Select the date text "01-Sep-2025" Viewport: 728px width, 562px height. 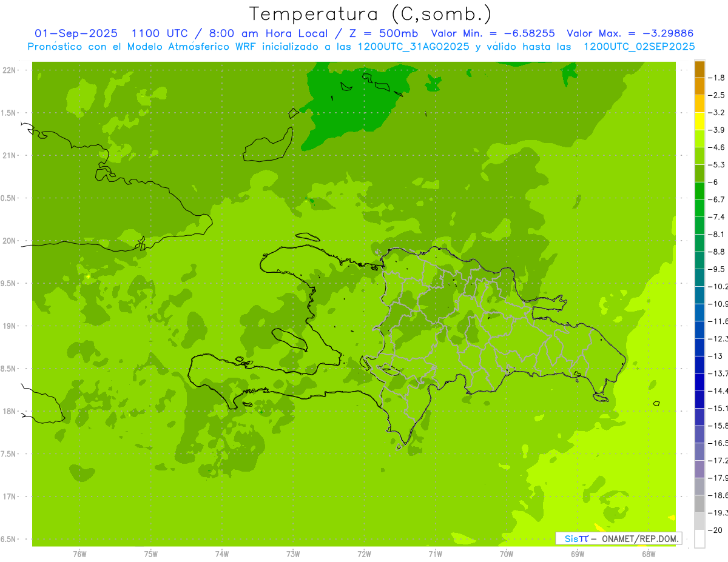tap(76, 33)
